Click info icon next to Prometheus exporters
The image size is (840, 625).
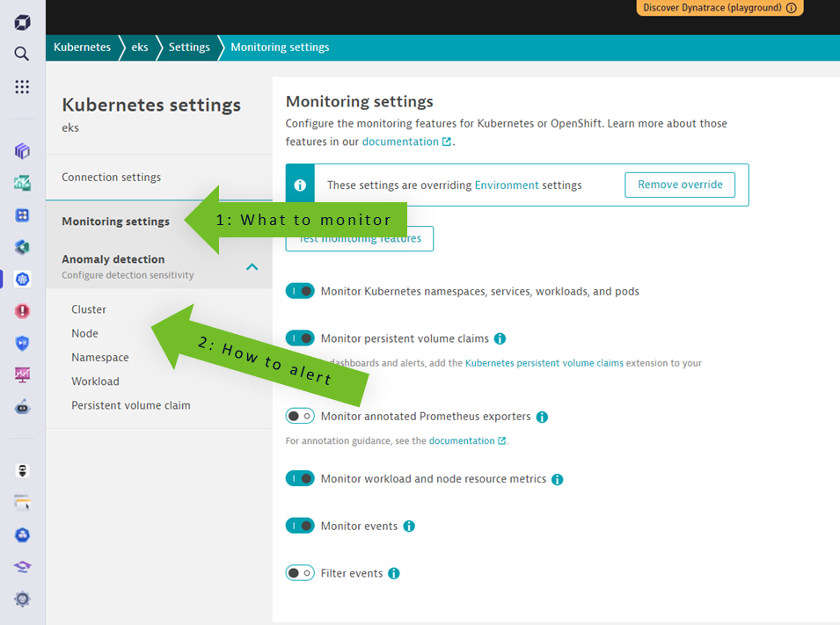pos(542,417)
